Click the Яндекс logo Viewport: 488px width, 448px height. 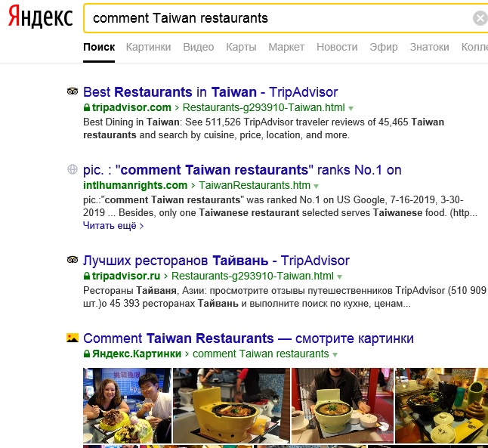(x=40, y=16)
